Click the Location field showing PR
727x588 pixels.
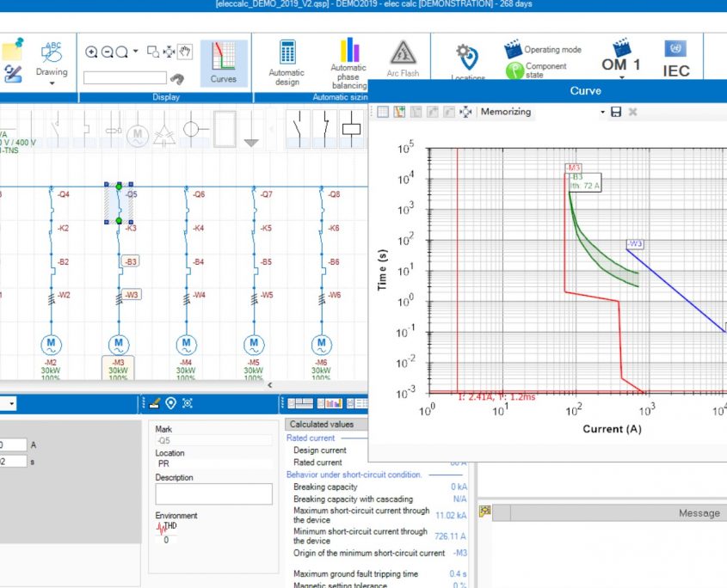pos(213,463)
